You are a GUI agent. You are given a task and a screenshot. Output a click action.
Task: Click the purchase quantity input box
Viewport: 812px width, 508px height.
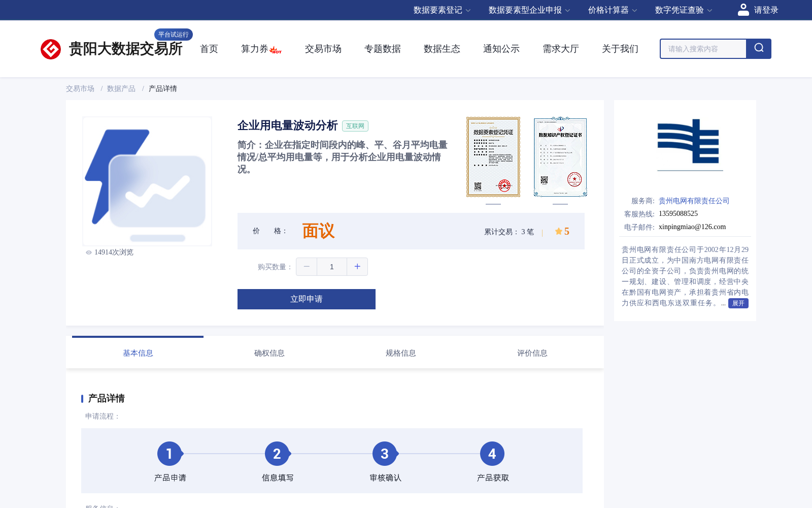pyautogui.click(x=332, y=267)
